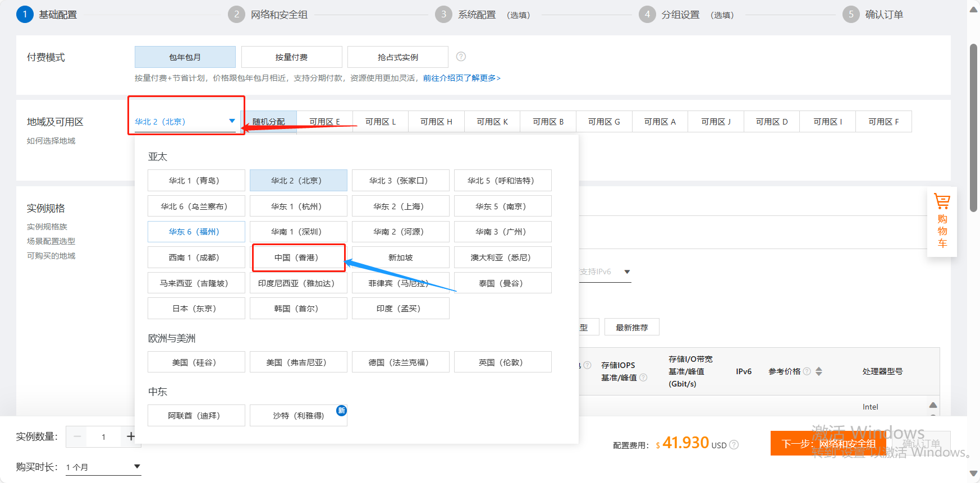Image resolution: width=980 pixels, height=483 pixels.
Task: Select 包年包月 payment mode
Action: (185, 57)
